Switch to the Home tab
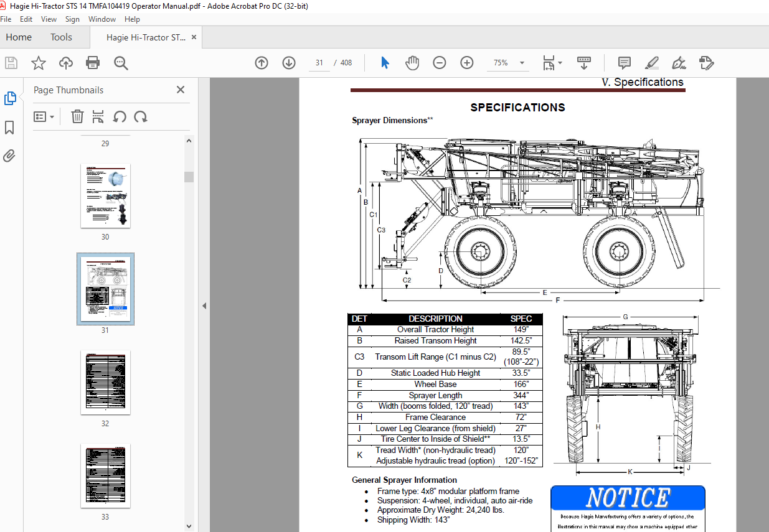Image resolution: width=769 pixels, height=532 pixels. (x=19, y=37)
